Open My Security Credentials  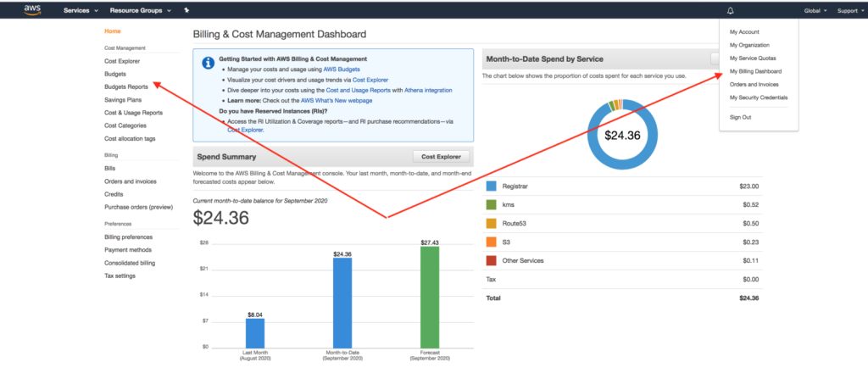(759, 97)
